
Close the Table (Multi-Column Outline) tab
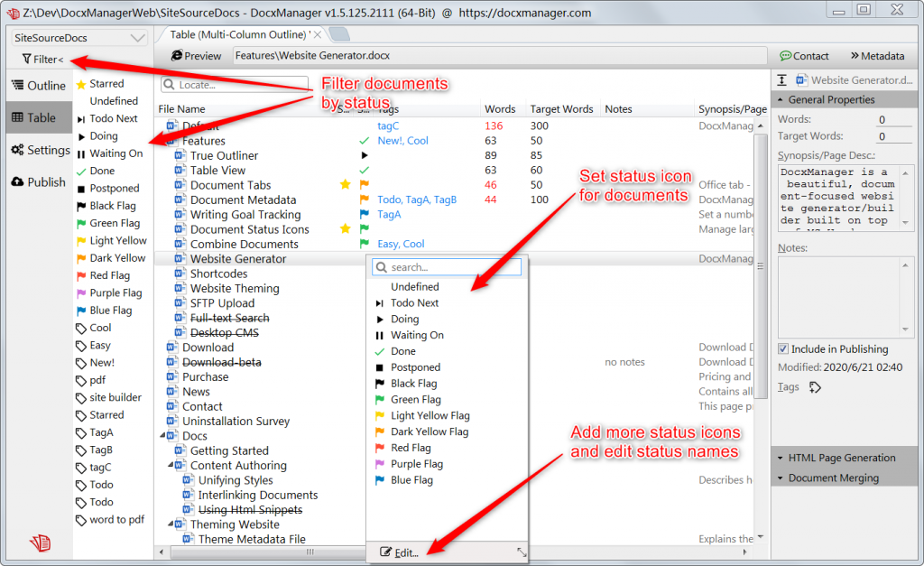click(318, 35)
